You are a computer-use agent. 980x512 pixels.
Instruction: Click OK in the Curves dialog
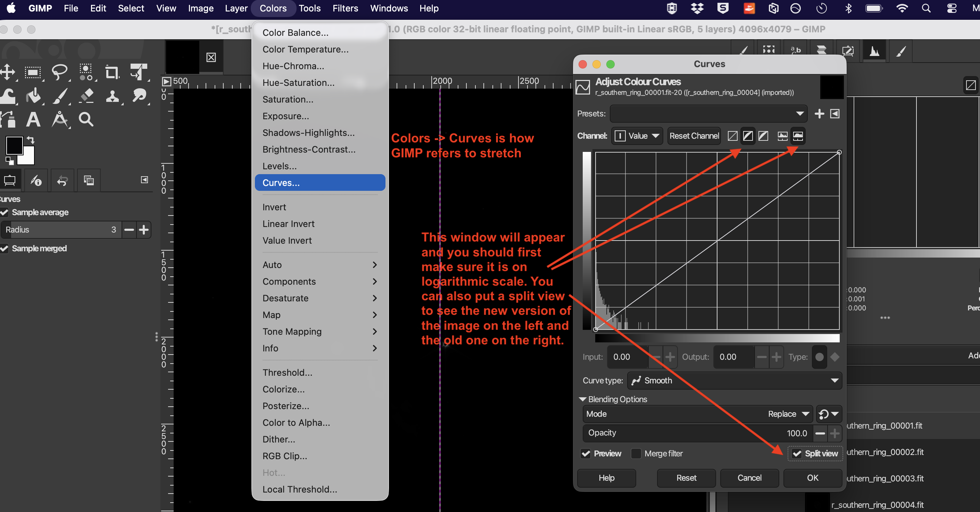click(812, 478)
